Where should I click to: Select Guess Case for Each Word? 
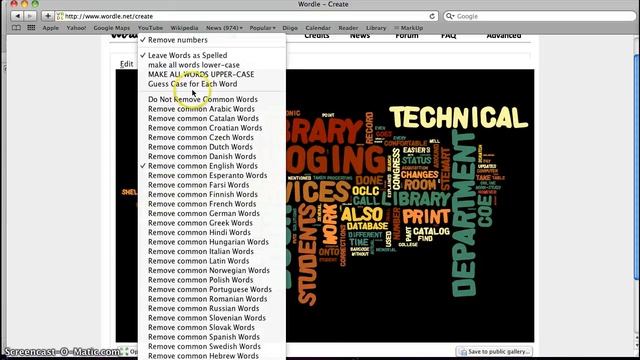click(x=212, y=84)
